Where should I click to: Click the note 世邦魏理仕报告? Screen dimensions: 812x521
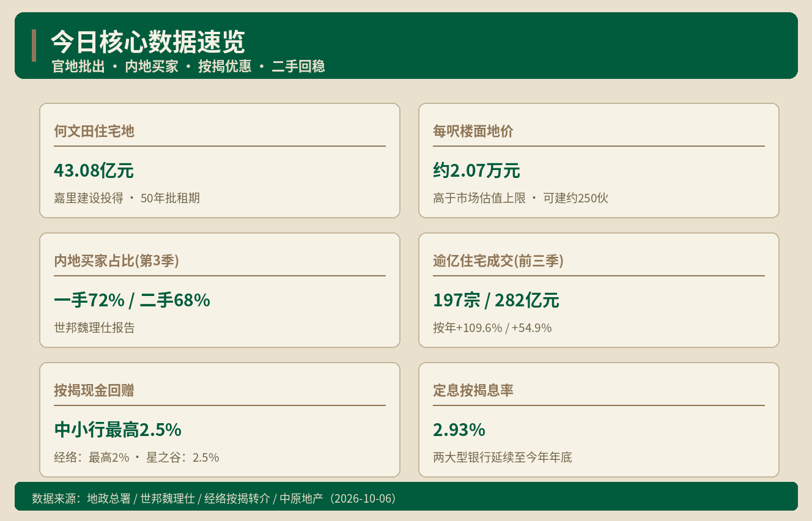pyautogui.click(x=94, y=328)
